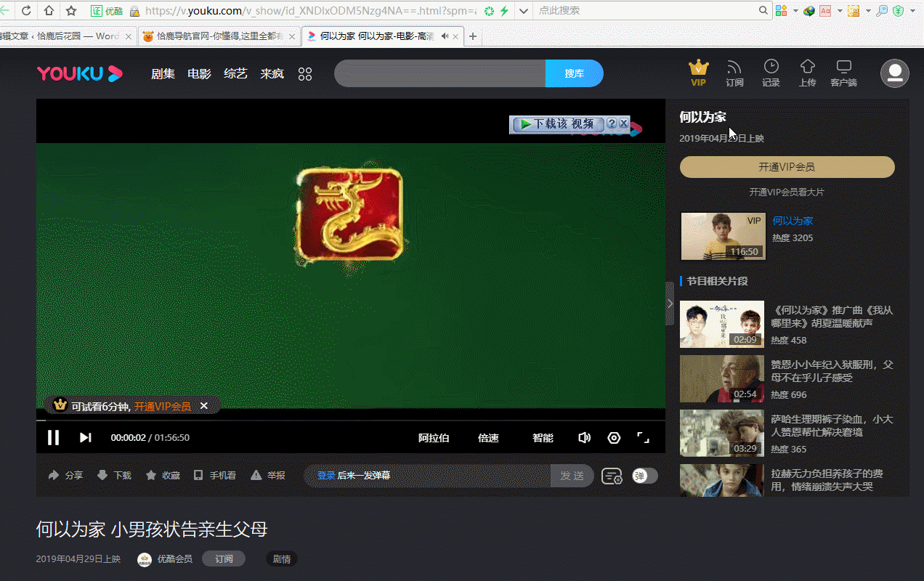924x581 pixels.
Task: Switch to the 恰鹿导航官网 browser tab
Action: click(219, 36)
